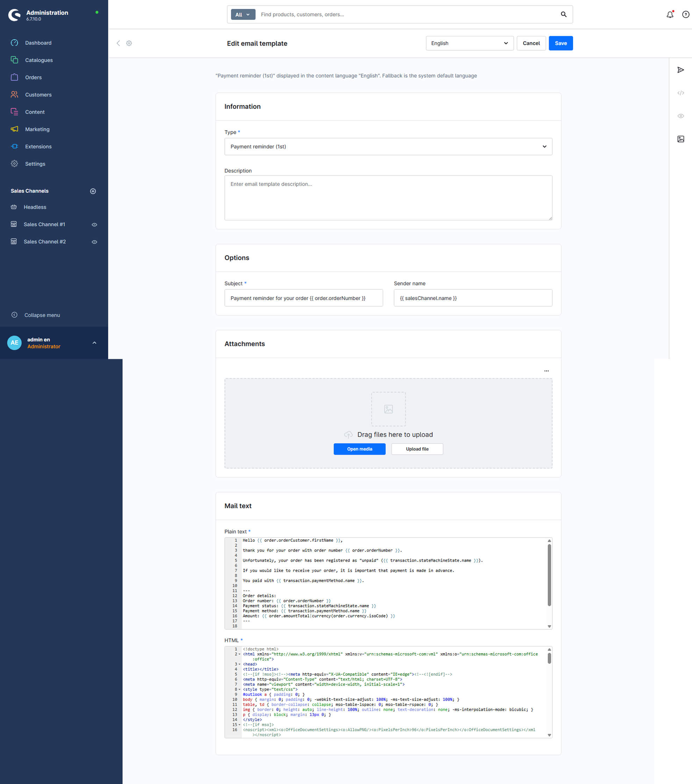Toggle the eye icon for Sales Channel #2
The height and width of the screenshot is (784, 692).
tap(94, 242)
